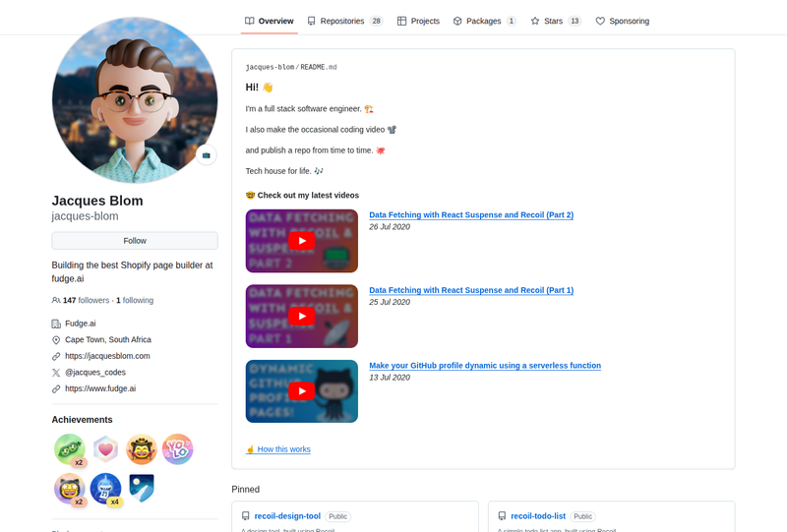Click the Arctic Code Vault achievement badge
This screenshot has width=787, height=532.
[142, 489]
